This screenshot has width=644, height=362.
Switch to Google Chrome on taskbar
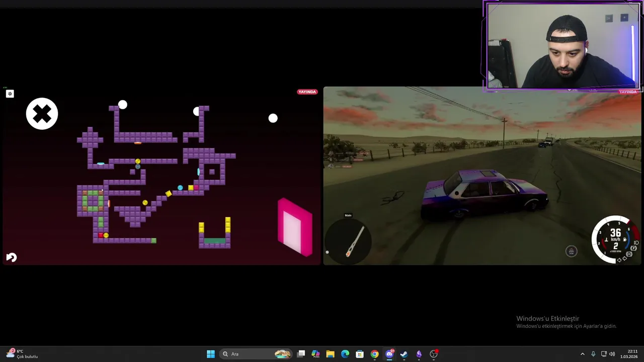click(x=374, y=354)
